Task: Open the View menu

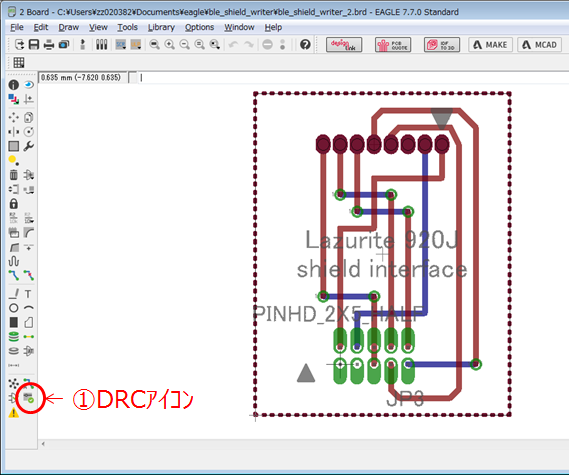Action: tap(98, 27)
